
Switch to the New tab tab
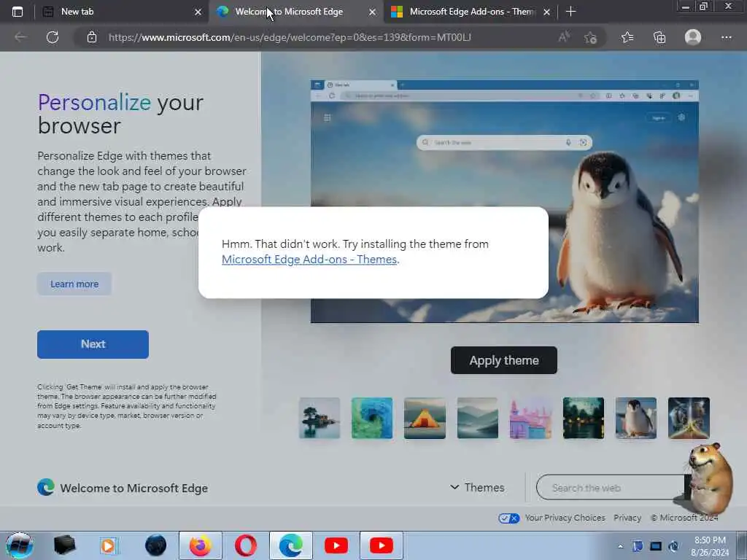(122, 12)
